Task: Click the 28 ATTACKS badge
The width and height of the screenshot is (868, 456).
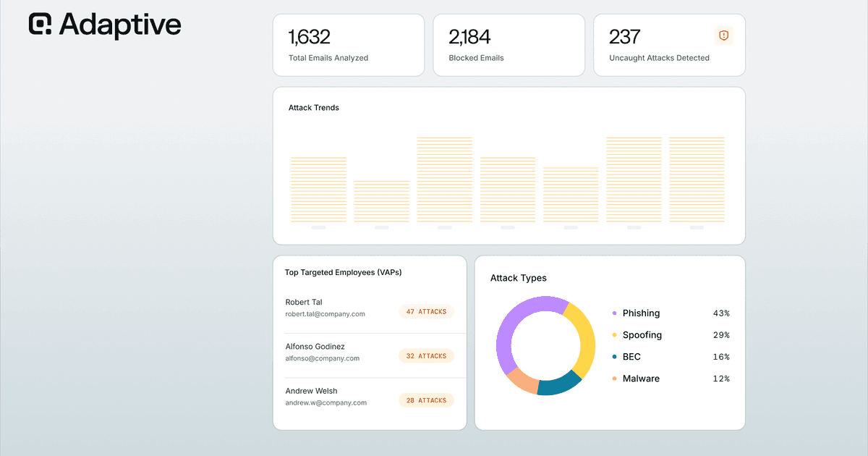Action: click(x=426, y=400)
